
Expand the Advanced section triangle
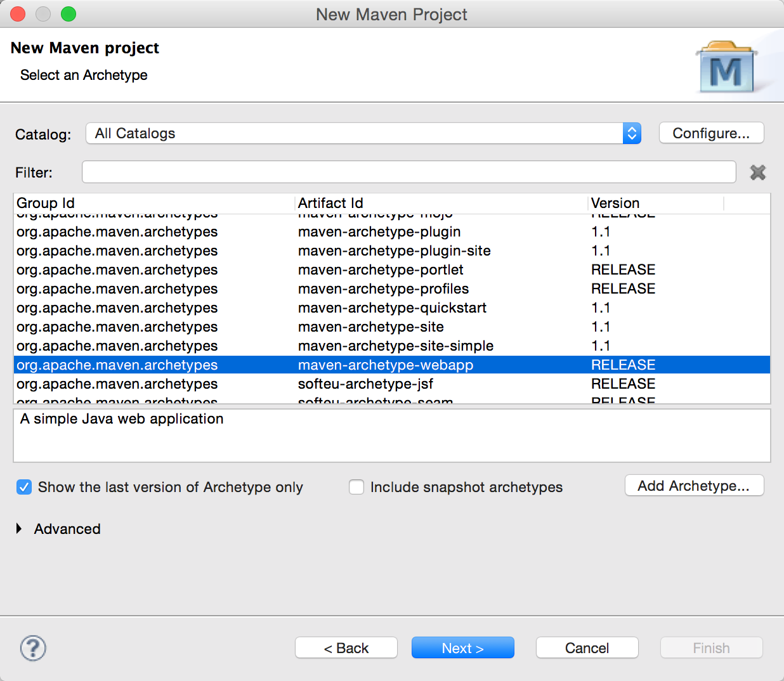[x=19, y=528]
